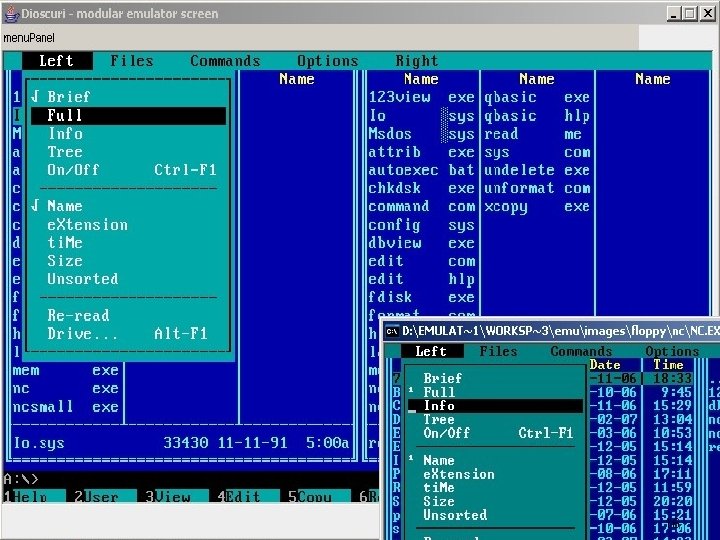The width and height of the screenshot is (720, 540).
Task: Select unformat com file
Action: click(x=537, y=188)
